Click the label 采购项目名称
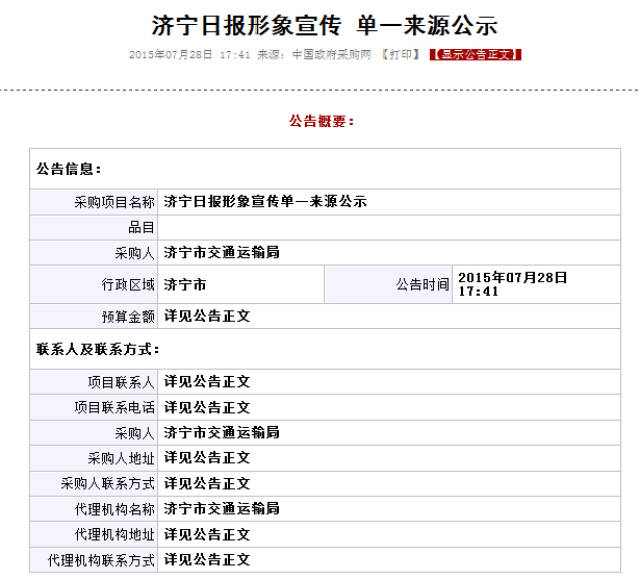Screen dimensions: 640x579 click(x=114, y=202)
